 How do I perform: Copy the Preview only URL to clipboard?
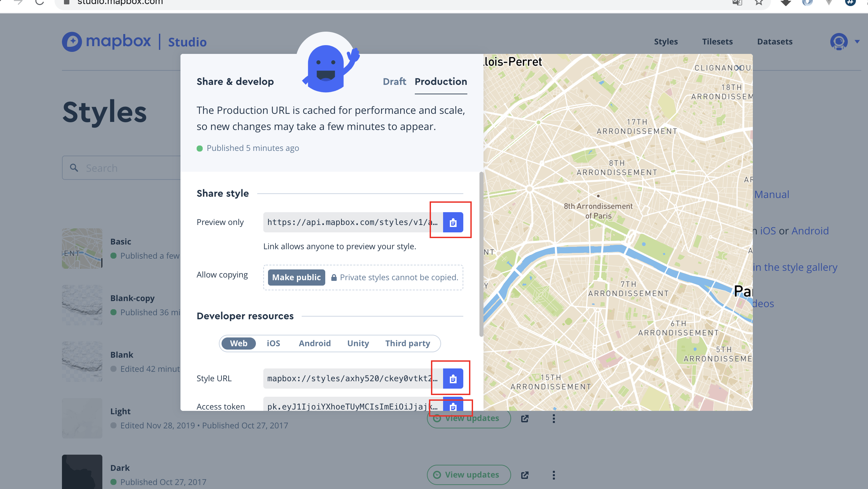(x=453, y=222)
